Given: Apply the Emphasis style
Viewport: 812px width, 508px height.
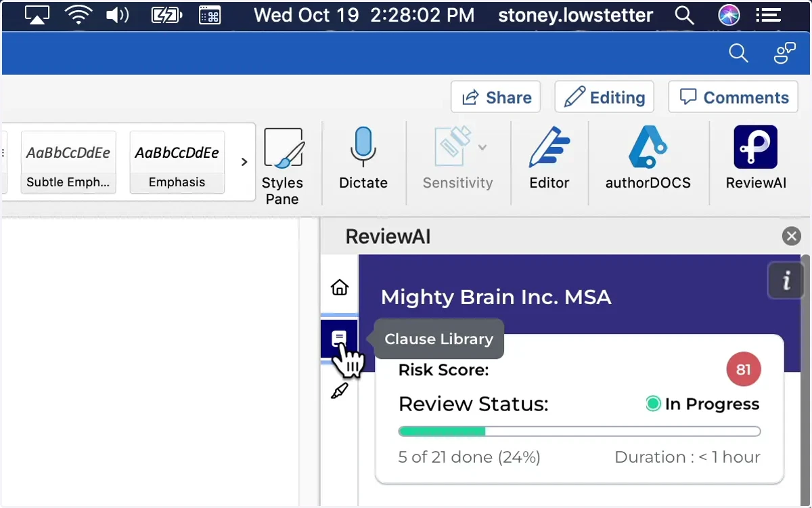Looking at the screenshot, I should 177,163.
